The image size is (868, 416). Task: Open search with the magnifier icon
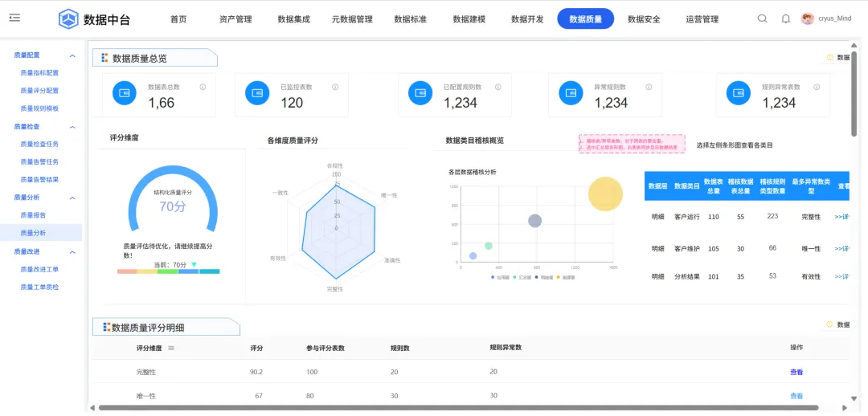pyautogui.click(x=762, y=18)
